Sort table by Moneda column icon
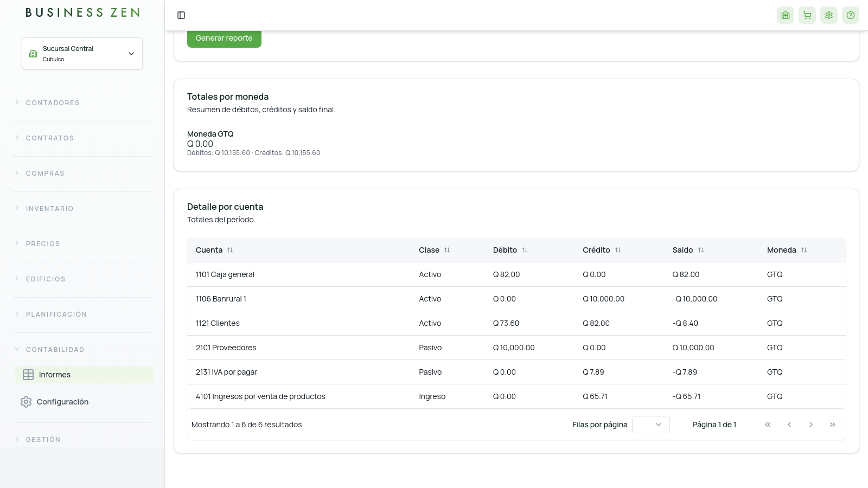Image resolution: width=868 pixels, height=488 pixels. (804, 250)
